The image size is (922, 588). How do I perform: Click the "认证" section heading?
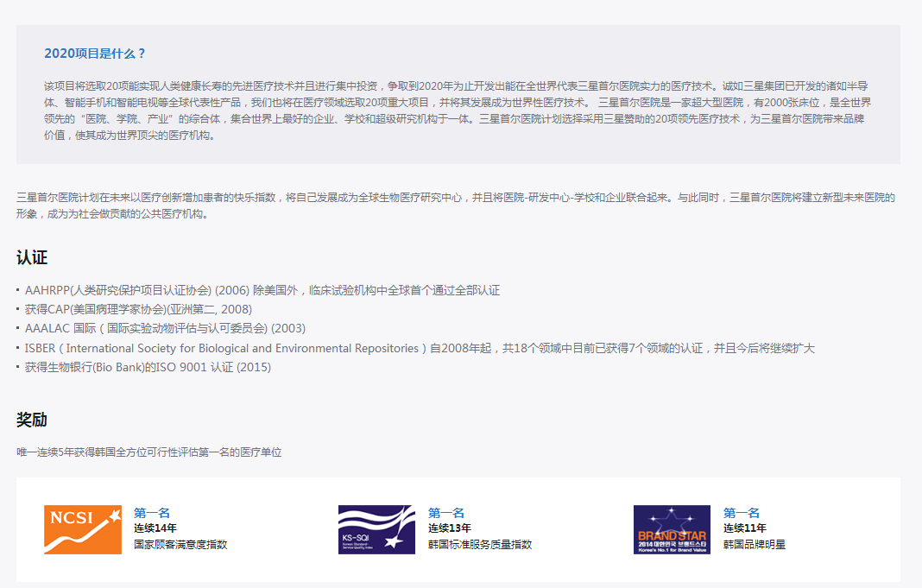(32, 257)
